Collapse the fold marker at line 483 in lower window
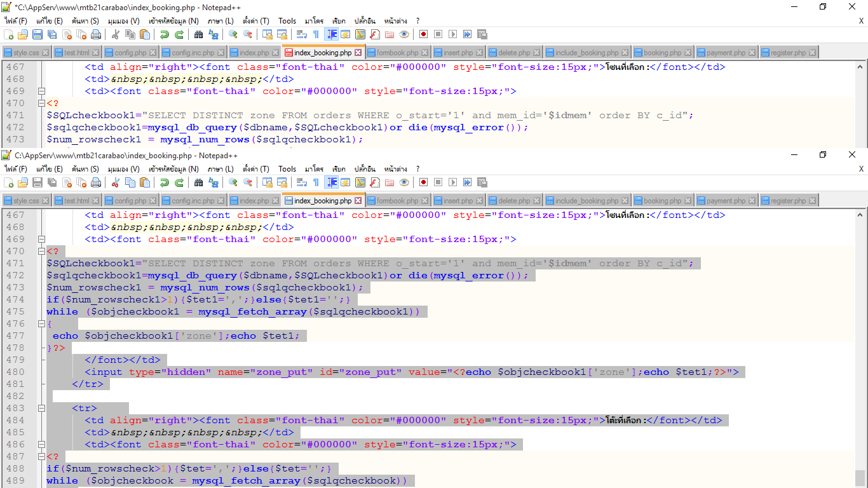This screenshot has width=868, height=488. [x=41, y=409]
